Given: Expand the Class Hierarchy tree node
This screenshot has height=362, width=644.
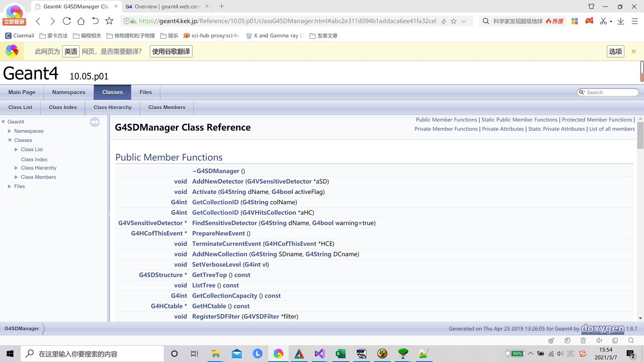Looking at the screenshot, I should [16, 168].
